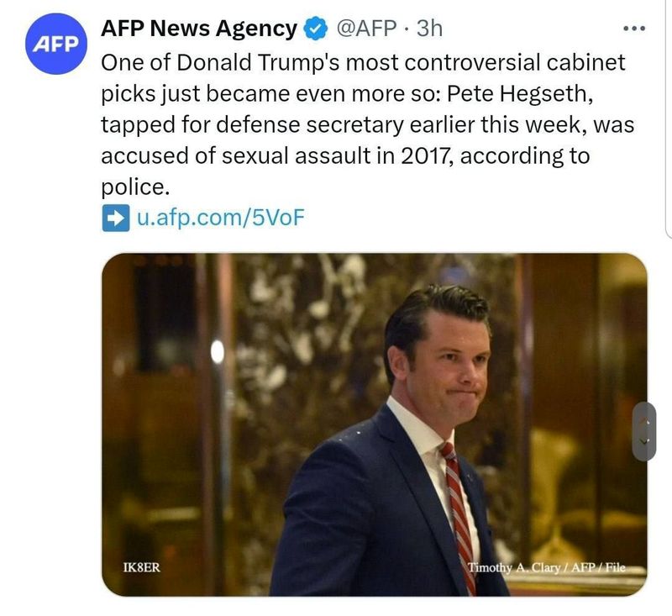Click the down chevron on gray scroll pill
Screen dimensions: 672x616
644,440
